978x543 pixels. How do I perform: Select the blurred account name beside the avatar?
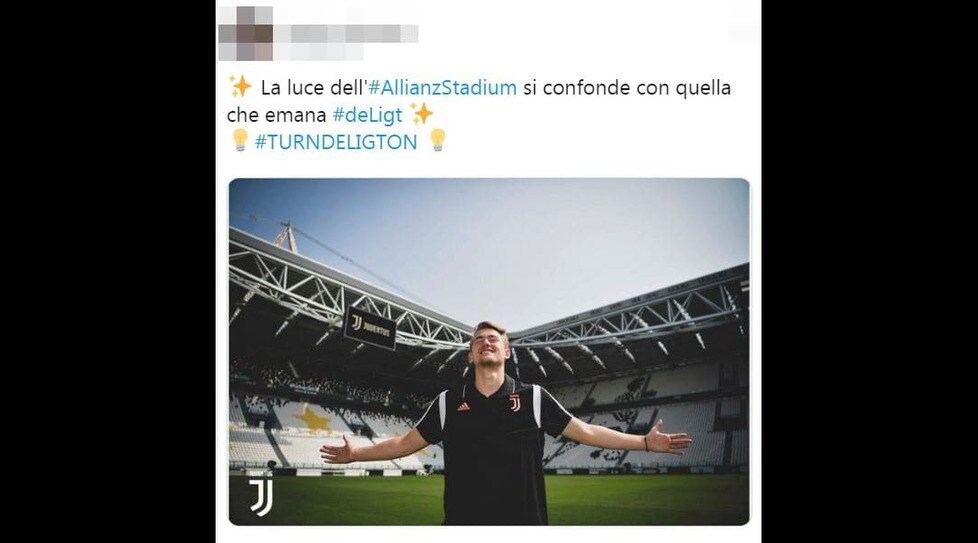[346, 33]
